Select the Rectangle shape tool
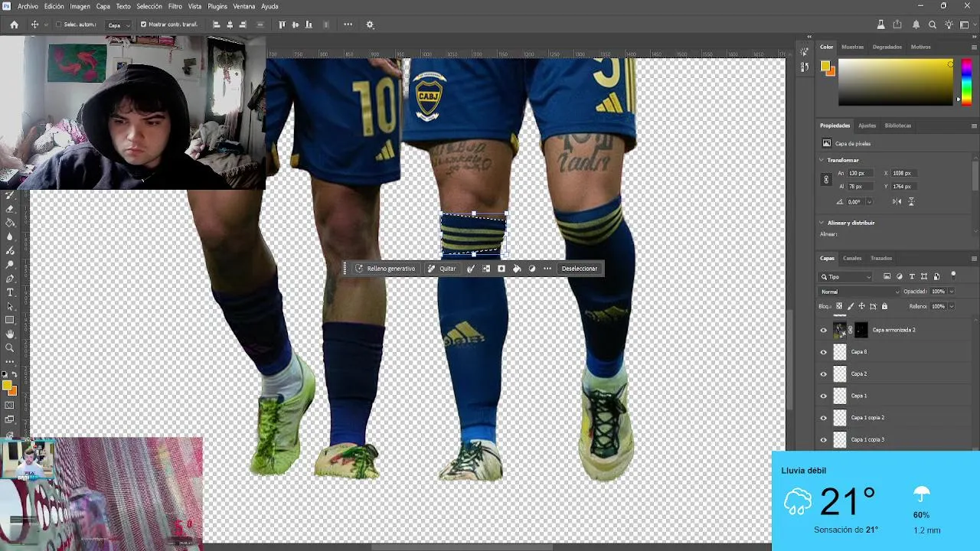Image resolution: width=980 pixels, height=551 pixels. point(10,320)
